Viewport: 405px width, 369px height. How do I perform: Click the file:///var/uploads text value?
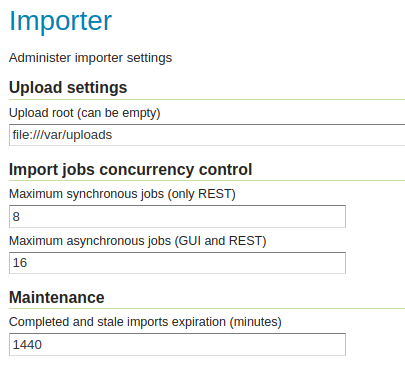tap(62, 135)
